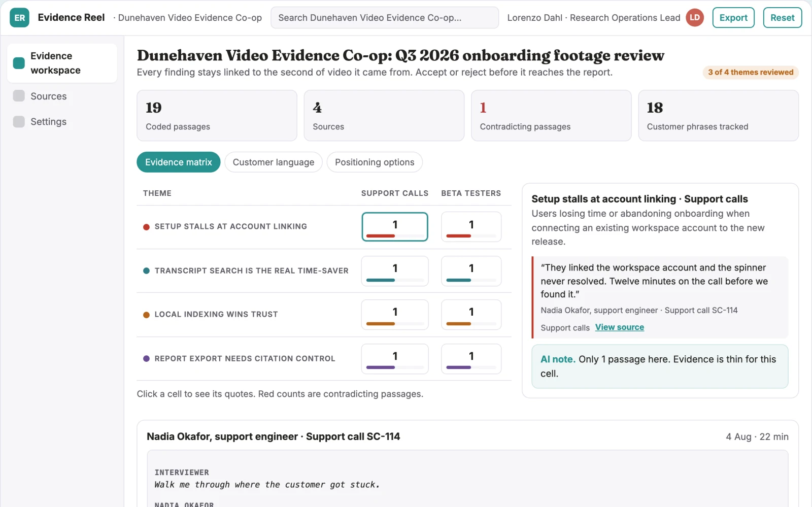Select Support Calls cell for Transcript search row
The height and width of the screenshot is (507, 812).
395,271
